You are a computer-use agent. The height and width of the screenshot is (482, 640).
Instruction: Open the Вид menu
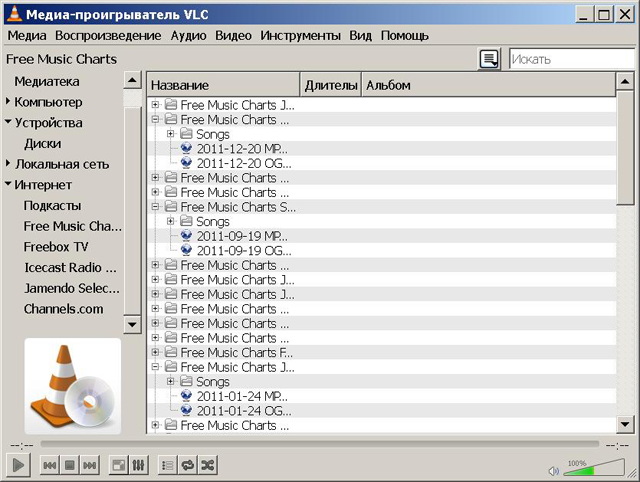click(360, 36)
